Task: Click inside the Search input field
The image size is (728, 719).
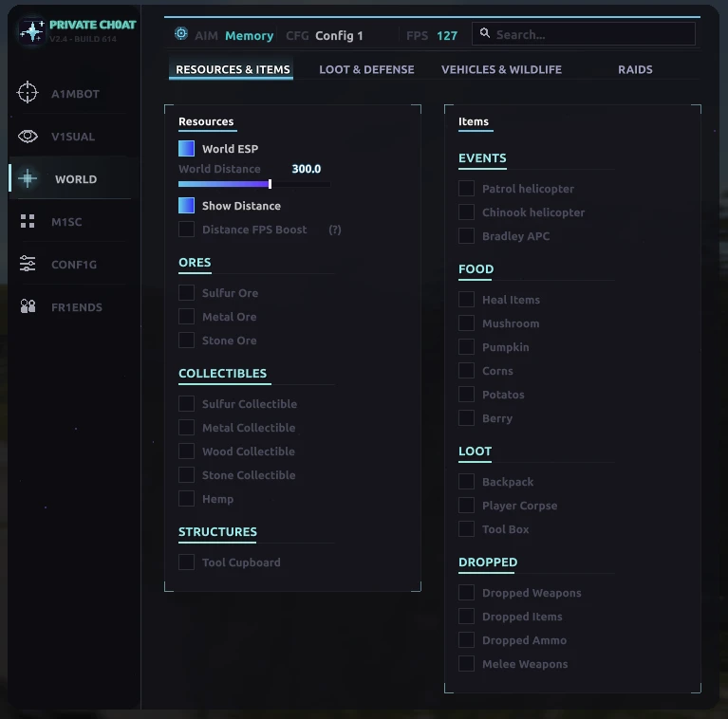Action: (x=584, y=33)
